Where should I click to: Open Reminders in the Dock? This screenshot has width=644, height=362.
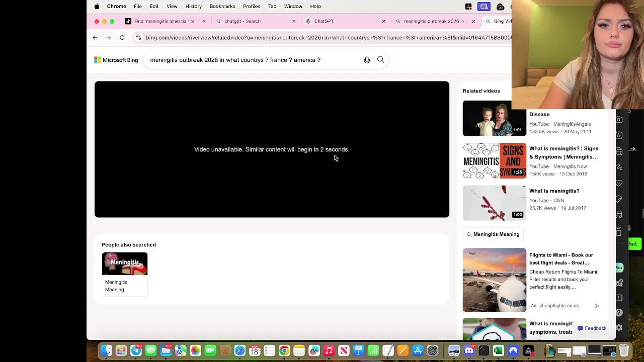270,350
